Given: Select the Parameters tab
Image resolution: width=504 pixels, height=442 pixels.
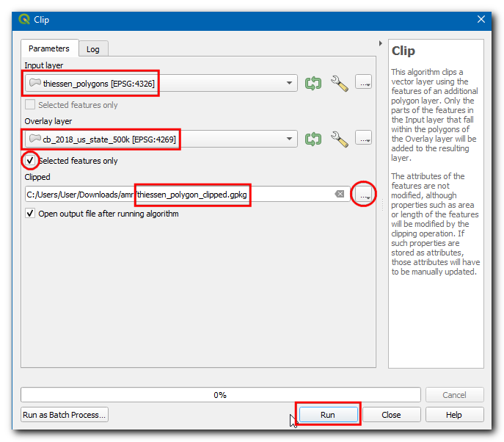Looking at the screenshot, I should 48,48.
